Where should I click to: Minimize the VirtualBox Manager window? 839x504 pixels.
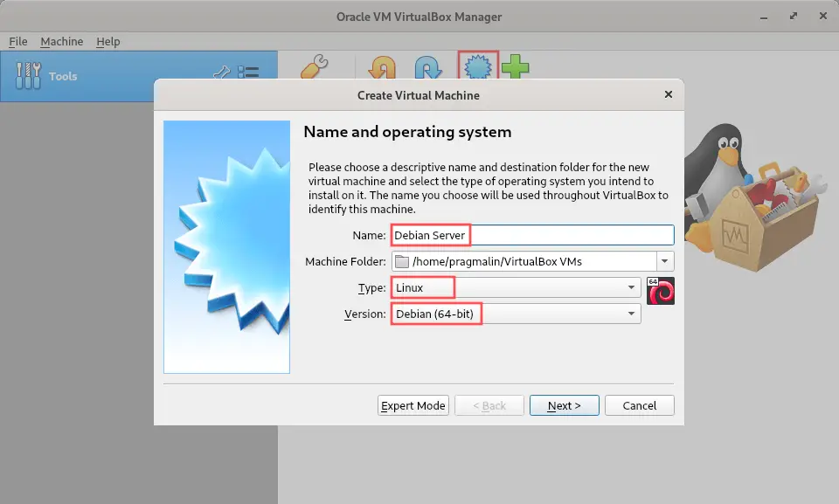[764, 17]
